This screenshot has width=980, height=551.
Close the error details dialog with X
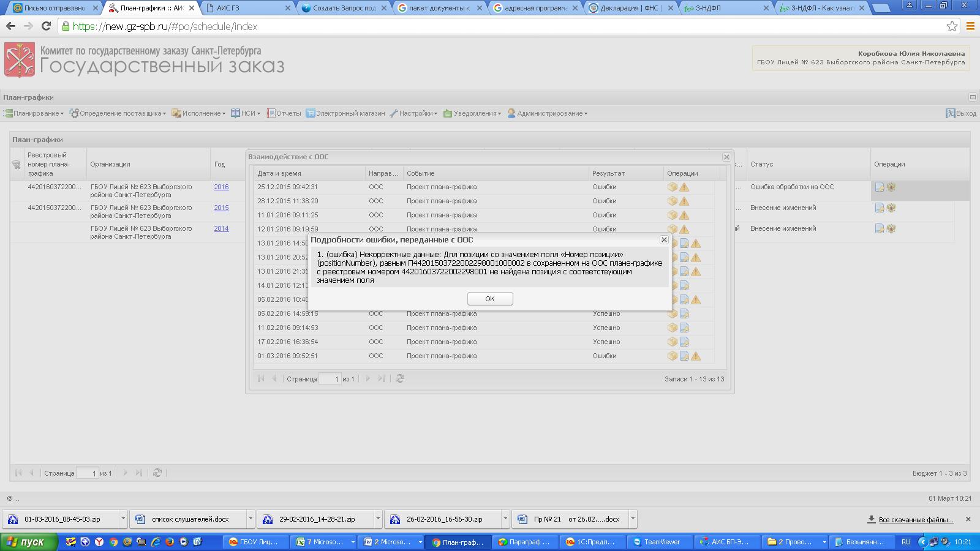click(664, 240)
